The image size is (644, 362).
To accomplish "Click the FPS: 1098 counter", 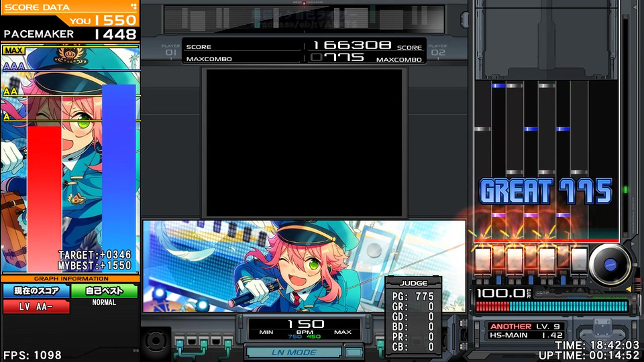I will (32, 355).
